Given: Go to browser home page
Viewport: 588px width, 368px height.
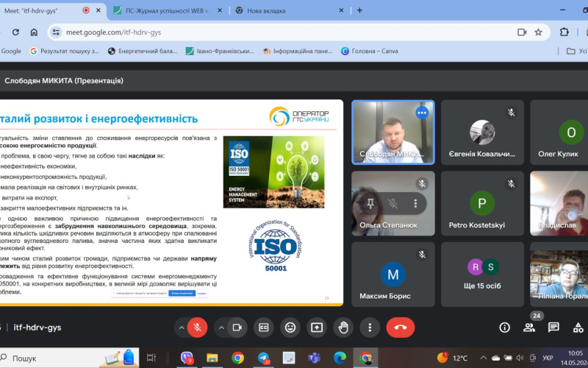Looking at the screenshot, I should click(x=34, y=32).
